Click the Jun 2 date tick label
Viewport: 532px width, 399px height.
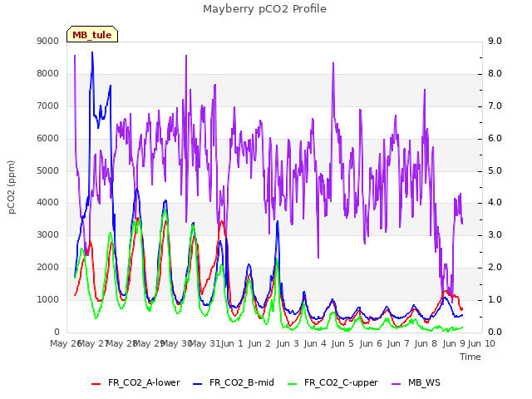pyautogui.click(x=259, y=343)
